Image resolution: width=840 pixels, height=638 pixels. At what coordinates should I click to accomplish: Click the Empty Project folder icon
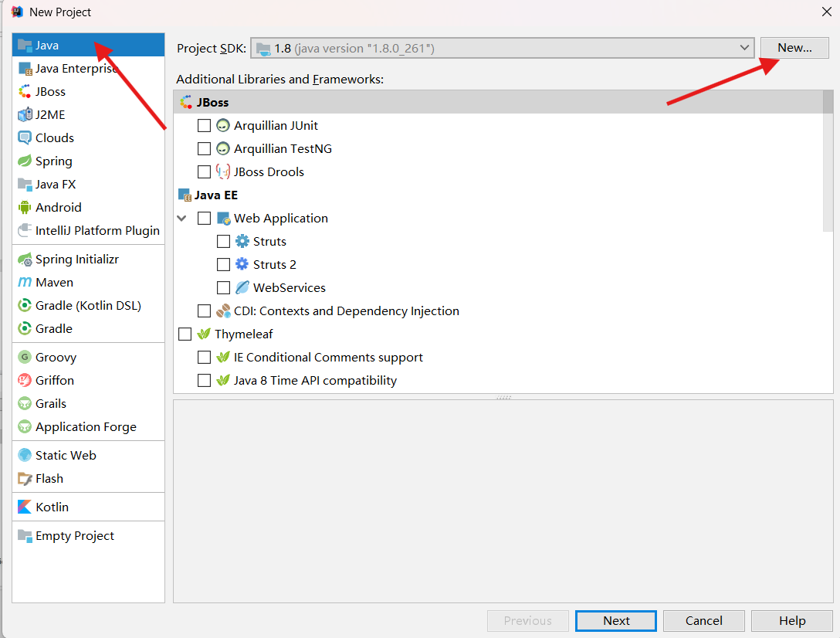click(25, 535)
